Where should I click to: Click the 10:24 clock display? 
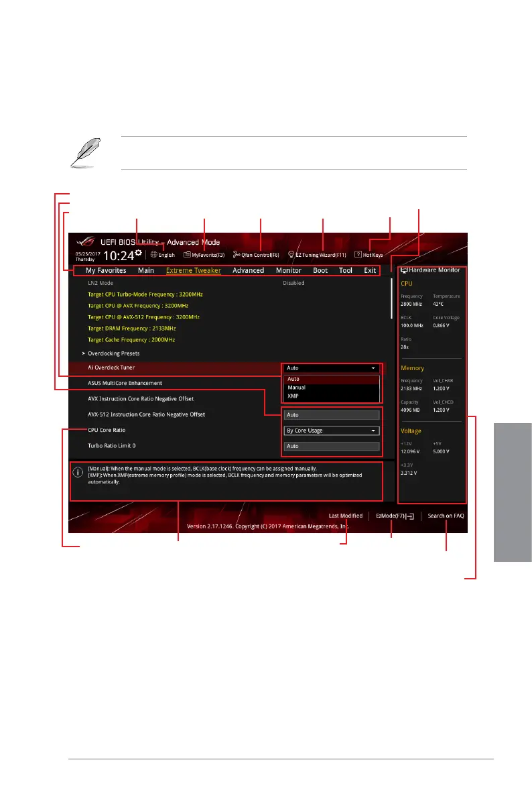click(x=119, y=255)
